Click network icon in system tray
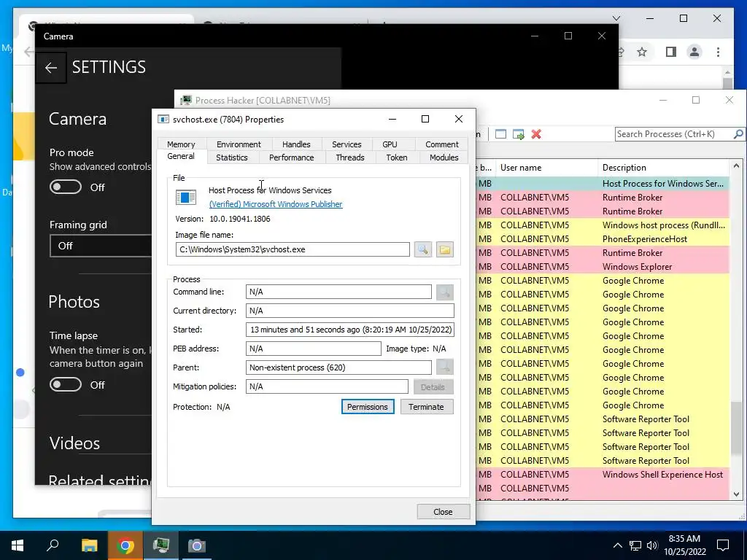Screen dimensions: 747x560 (x=635, y=545)
